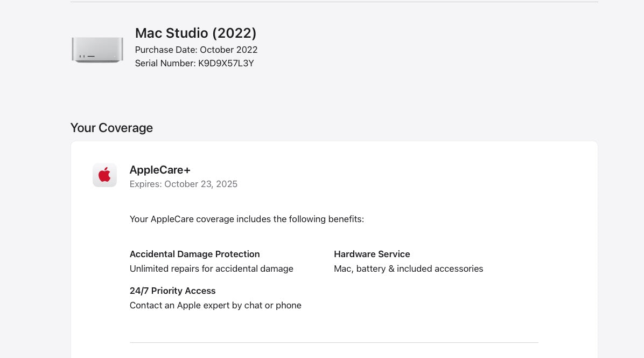Click the front ports on the Mac Studio picture
Image resolution: width=644 pixels, height=358 pixels.
pyautogui.click(x=87, y=56)
